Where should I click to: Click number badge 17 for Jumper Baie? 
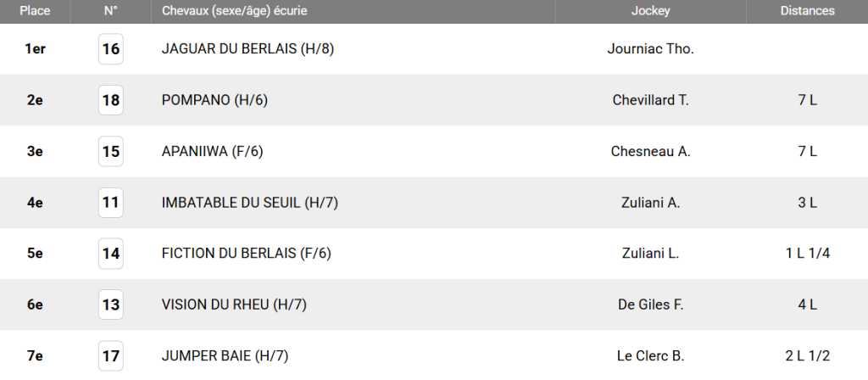111,356
